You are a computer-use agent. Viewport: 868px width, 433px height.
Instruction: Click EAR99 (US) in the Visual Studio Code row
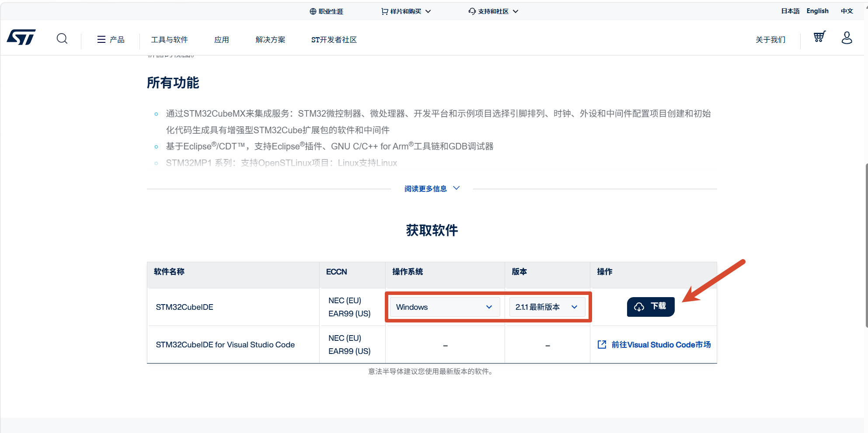click(349, 351)
